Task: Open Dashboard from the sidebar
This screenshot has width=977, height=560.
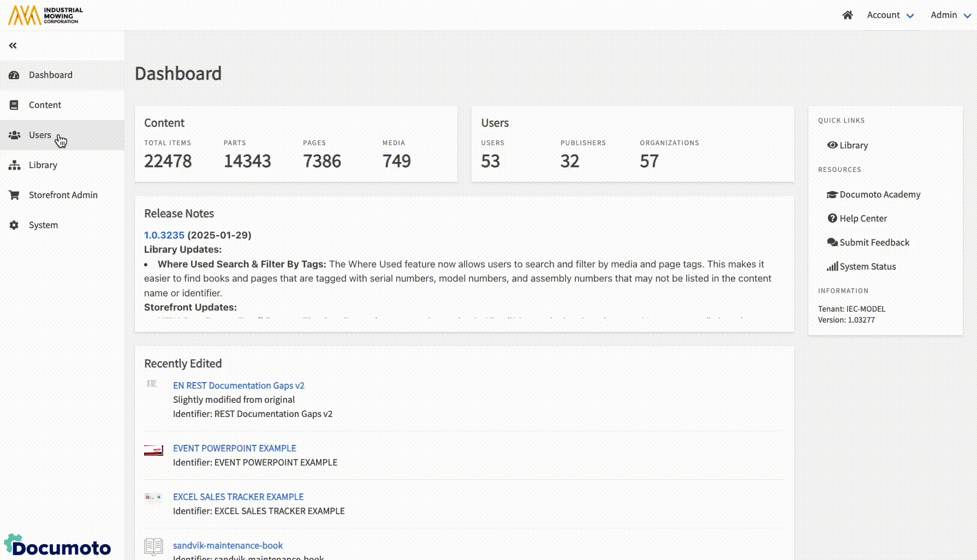Action: click(50, 75)
